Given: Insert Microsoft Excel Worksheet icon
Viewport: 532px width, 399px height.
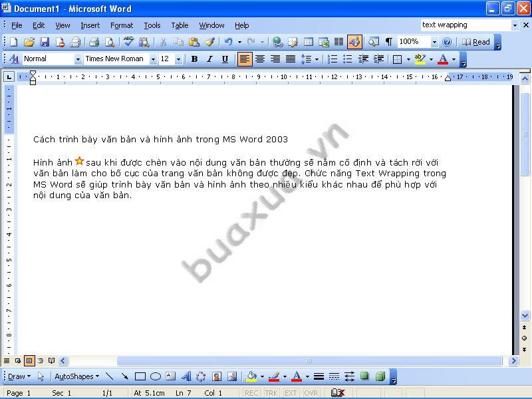Looking at the screenshot, I should click(x=324, y=42).
